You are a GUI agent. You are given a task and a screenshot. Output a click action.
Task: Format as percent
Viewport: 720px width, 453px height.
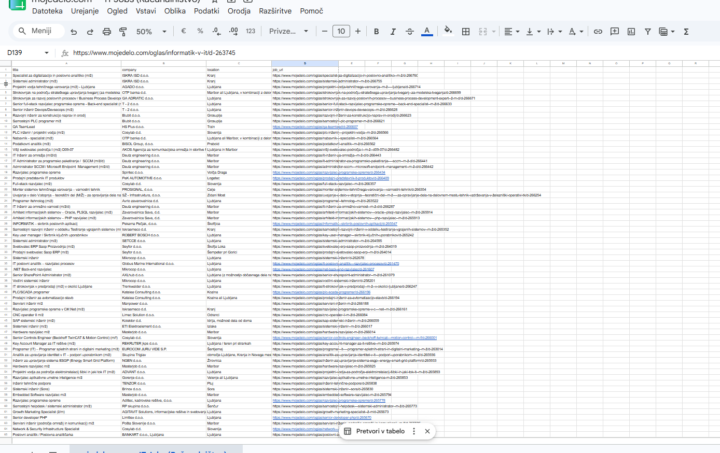pos(200,31)
